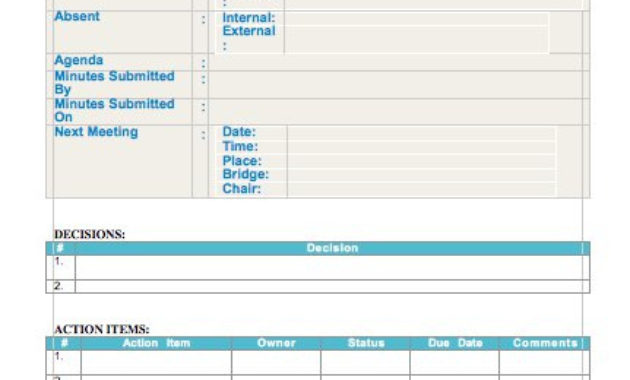Image resolution: width=630 pixels, height=380 pixels.
Task: Click the Status cell in row 1
Action: click(x=366, y=363)
